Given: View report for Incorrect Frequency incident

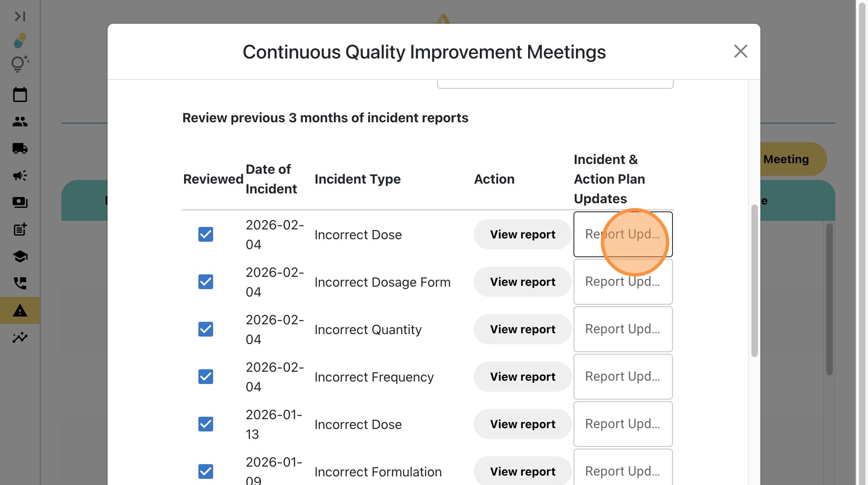Looking at the screenshot, I should click(x=522, y=377).
